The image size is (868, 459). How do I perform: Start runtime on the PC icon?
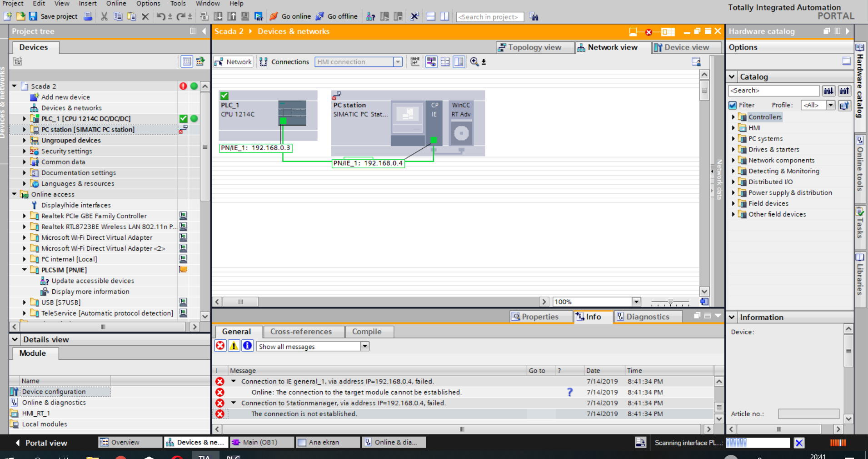tap(259, 16)
